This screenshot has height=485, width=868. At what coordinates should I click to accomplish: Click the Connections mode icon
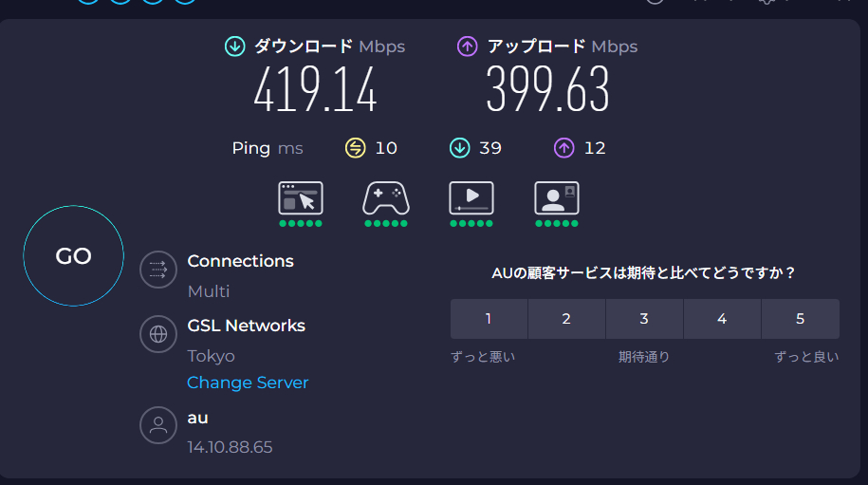pyautogui.click(x=158, y=270)
